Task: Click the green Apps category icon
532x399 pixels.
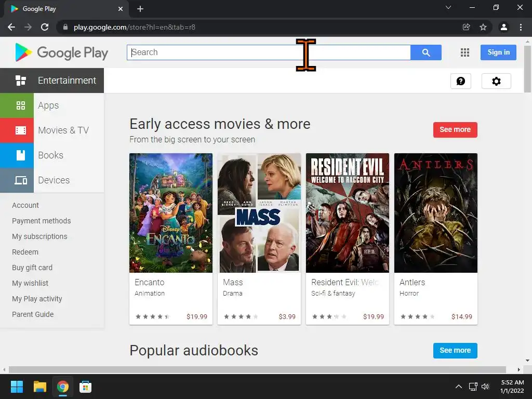Action: pyautogui.click(x=21, y=105)
